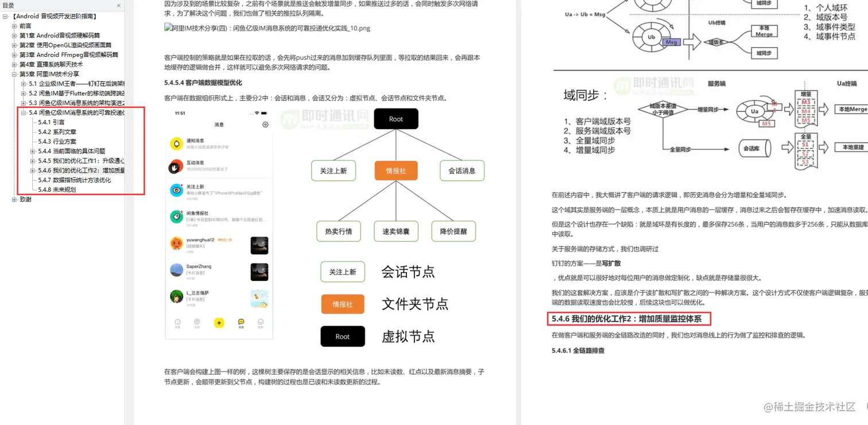Click the 虚拟节点 legend label
Screen dimensions: 868x425
[408, 336]
